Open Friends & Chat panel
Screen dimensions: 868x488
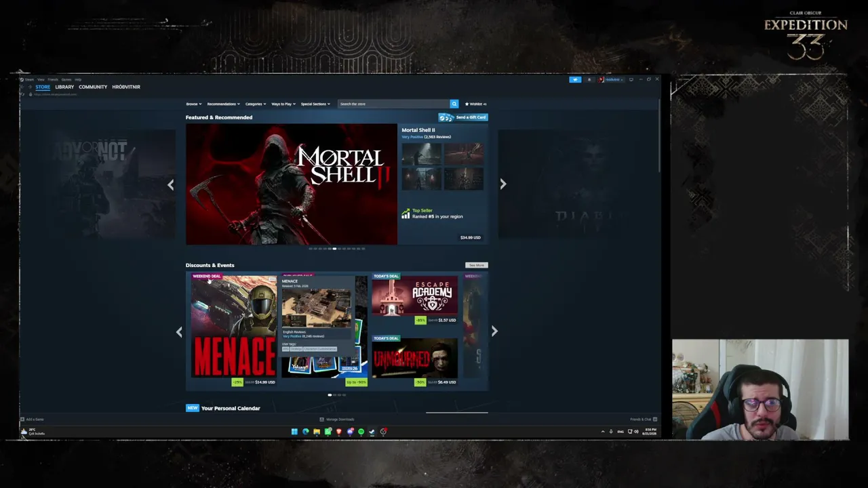click(x=643, y=420)
